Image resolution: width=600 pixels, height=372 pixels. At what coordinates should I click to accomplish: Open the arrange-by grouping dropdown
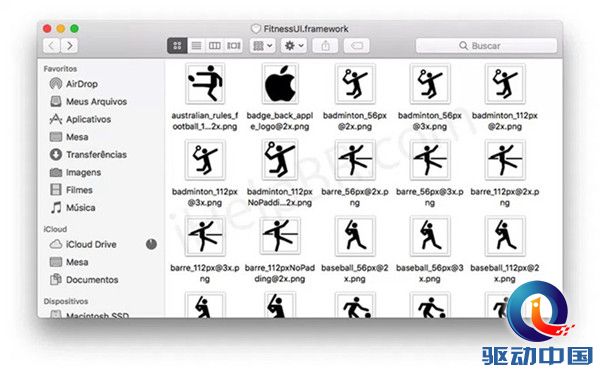[x=262, y=46]
